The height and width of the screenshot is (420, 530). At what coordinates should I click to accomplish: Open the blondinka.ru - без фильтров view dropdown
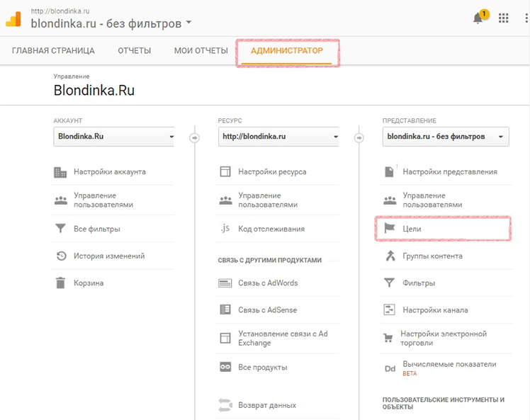pyautogui.click(x=446, y=137)
